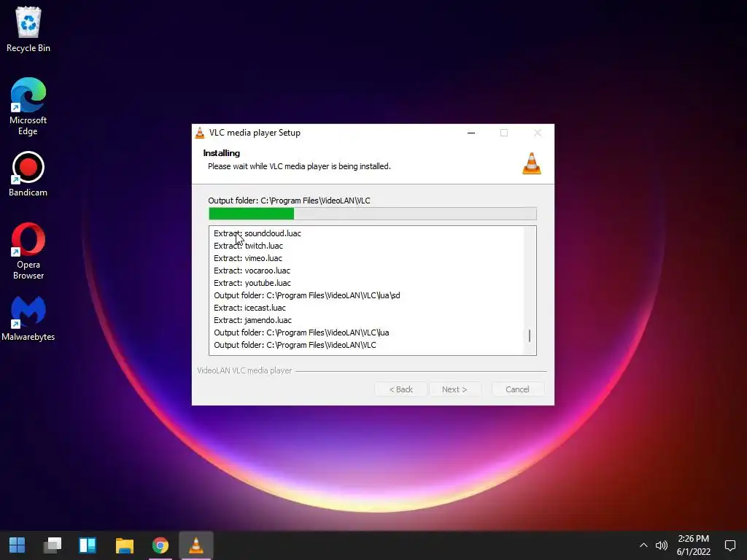
Task: Open File Explorer from the taskbar
Action: (124, 545)
